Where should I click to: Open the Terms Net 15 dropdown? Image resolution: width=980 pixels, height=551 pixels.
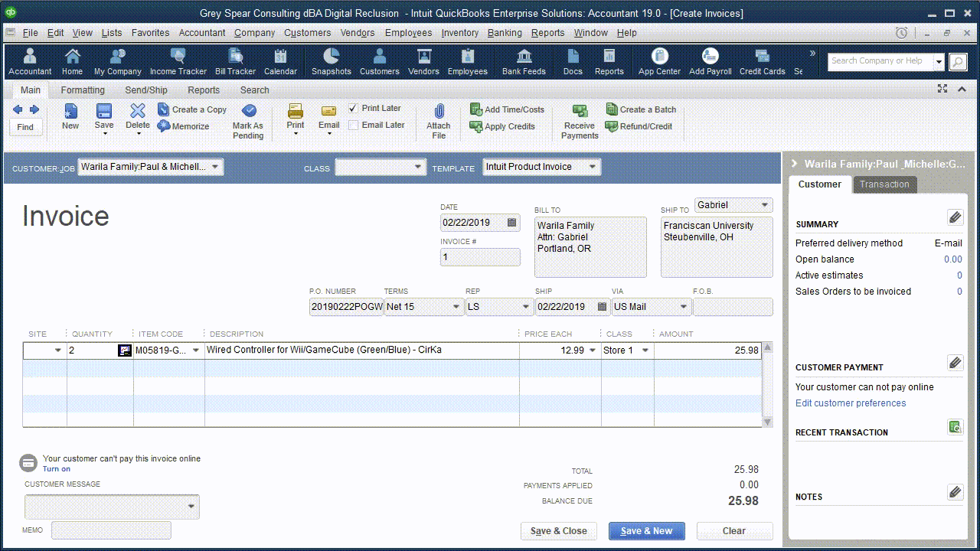coord(456,307)
